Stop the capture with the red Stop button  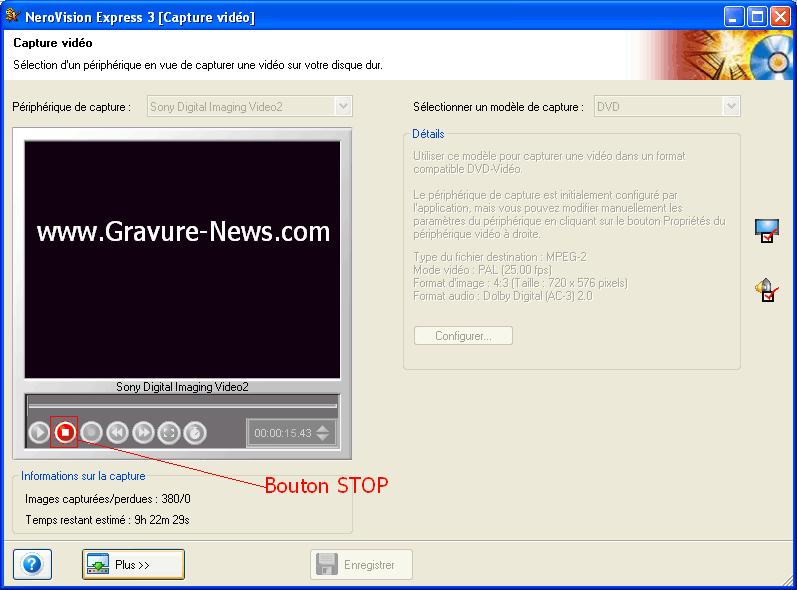(x=65, y=432)
